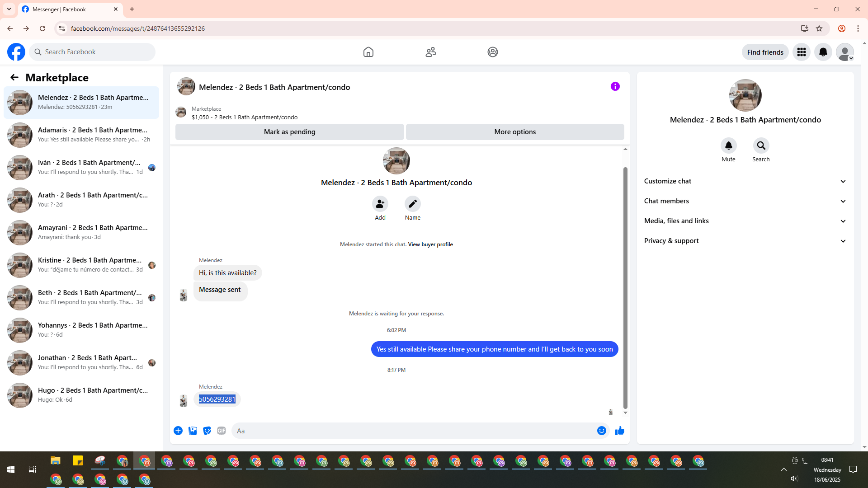The width and height of the screenshot is (868, 488).
Task: Add people with the Add icon
Action: (x=380, y=204)
